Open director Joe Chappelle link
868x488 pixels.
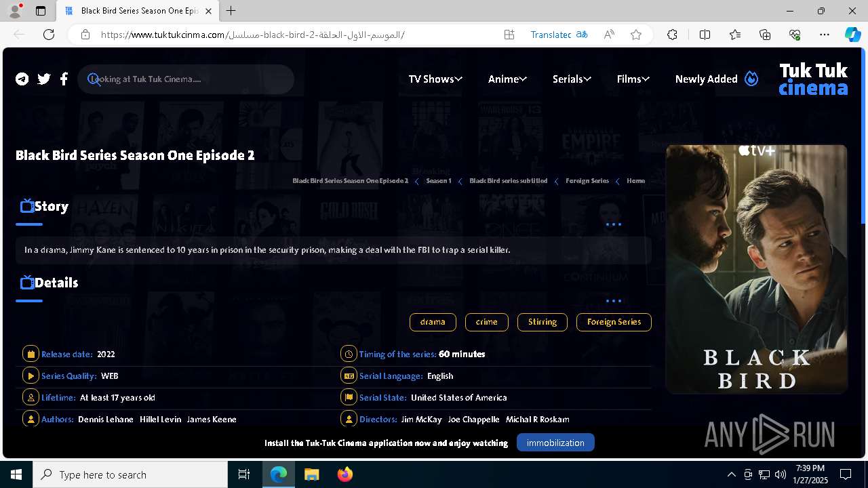(x=473, y=420)
